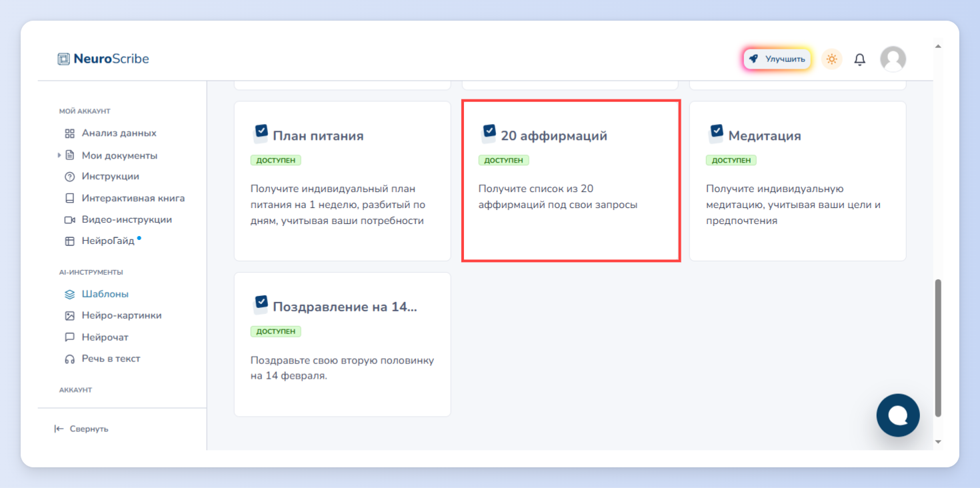Click the Речь в текст headphones icon
980x488 pixels.
[69, 359]
